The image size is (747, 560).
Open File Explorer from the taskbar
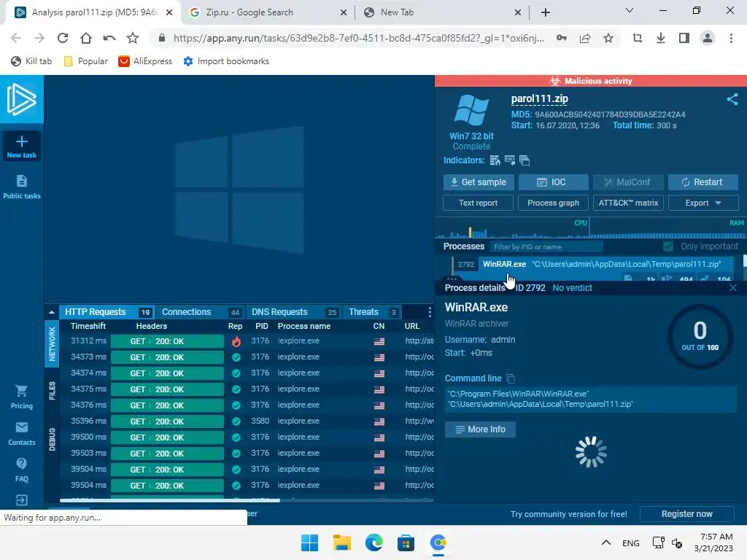tap(341, 542)
